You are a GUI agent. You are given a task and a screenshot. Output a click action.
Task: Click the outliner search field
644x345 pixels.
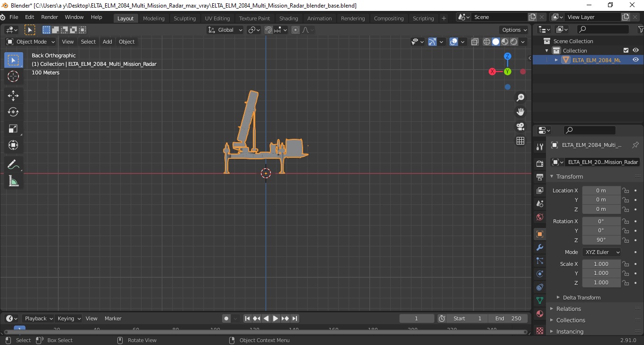pyautogui.click(x=602, y=29)
